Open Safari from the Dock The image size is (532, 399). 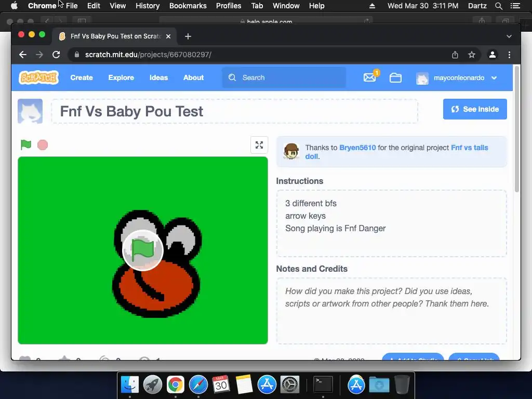click(x=198, y=384)
